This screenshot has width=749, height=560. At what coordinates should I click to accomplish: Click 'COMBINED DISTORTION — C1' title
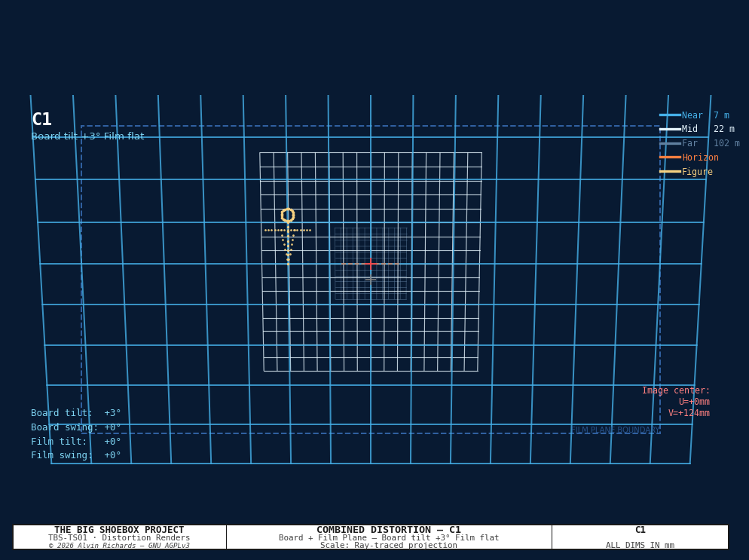(x=389, y=530)
